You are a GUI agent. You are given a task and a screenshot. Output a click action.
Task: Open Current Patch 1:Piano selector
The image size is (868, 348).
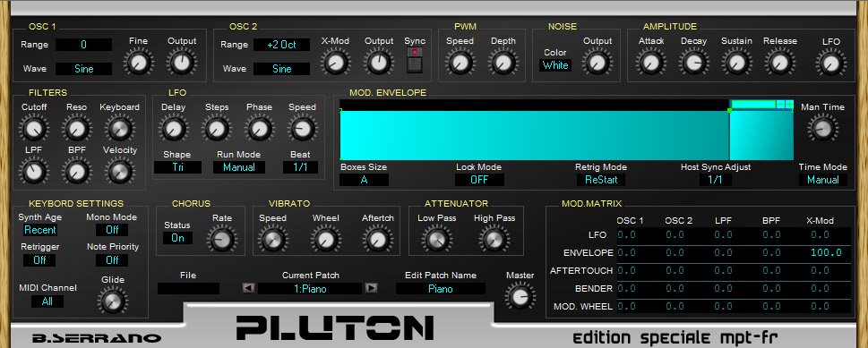[310, 288]
